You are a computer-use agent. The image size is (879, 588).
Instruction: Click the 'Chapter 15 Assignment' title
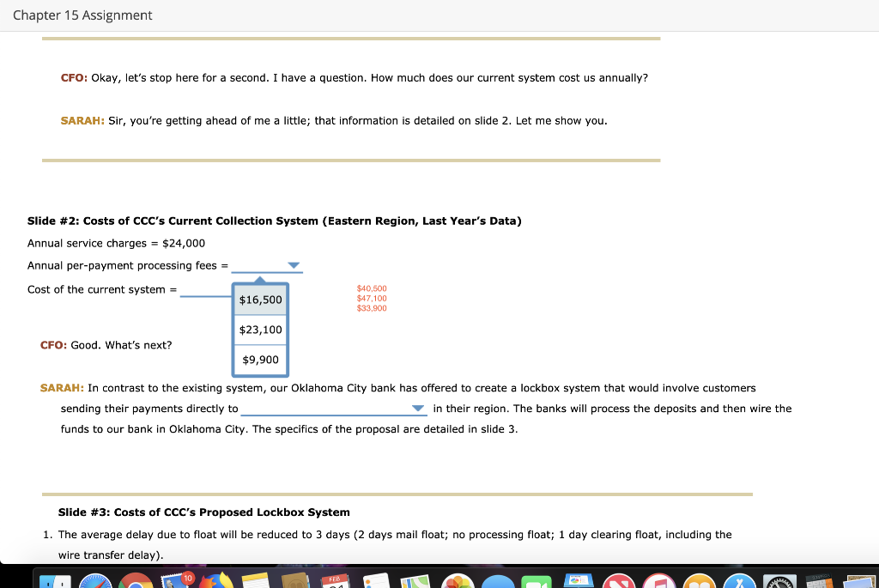(x=82, y=15)
